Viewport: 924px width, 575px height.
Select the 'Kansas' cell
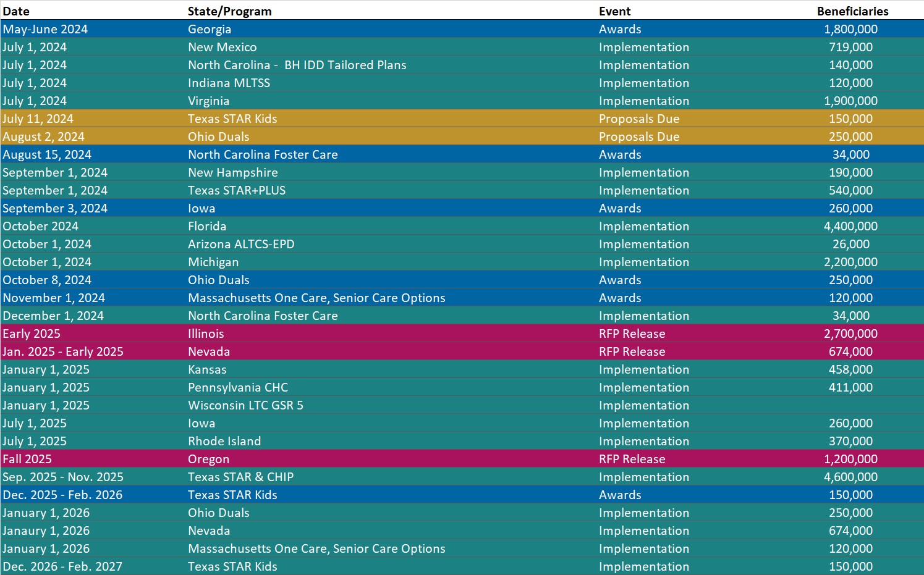pos(207,369)
